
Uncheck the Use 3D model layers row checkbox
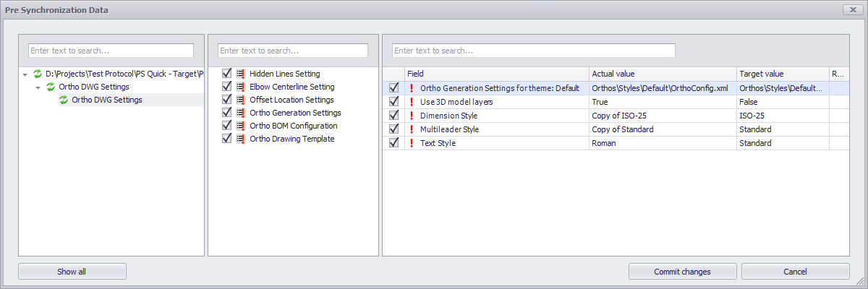tap(393, 102)
